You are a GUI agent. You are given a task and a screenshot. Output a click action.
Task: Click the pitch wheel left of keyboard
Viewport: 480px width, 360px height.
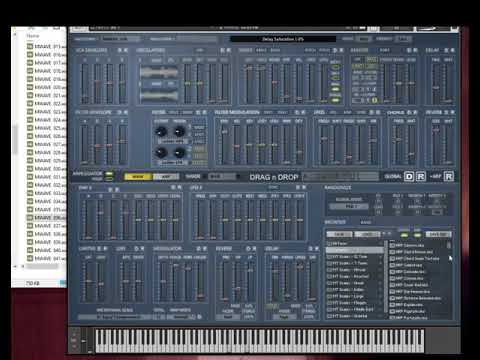[x=83, y=340]
